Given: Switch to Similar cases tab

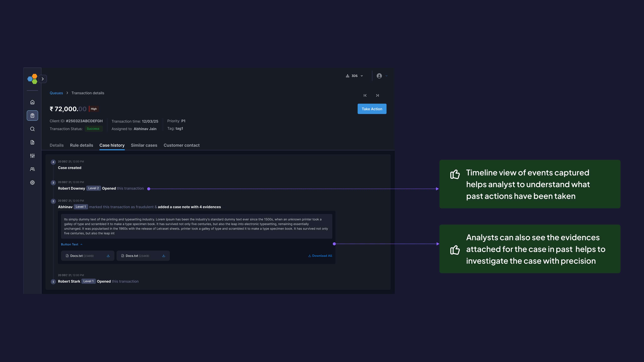Looking at the screenshot, I should pyautogui.click(x=144, y=145).
